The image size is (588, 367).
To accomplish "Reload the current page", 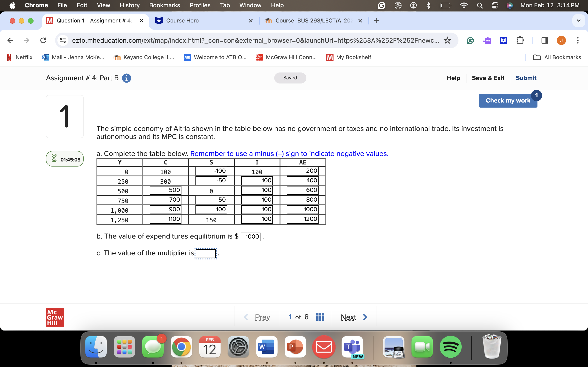I will pos(43,40).
